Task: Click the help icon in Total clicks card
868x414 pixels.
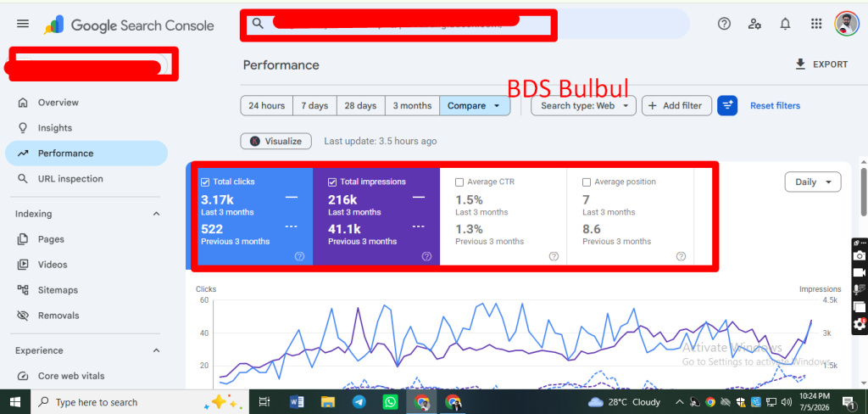Action: (299, 256)
